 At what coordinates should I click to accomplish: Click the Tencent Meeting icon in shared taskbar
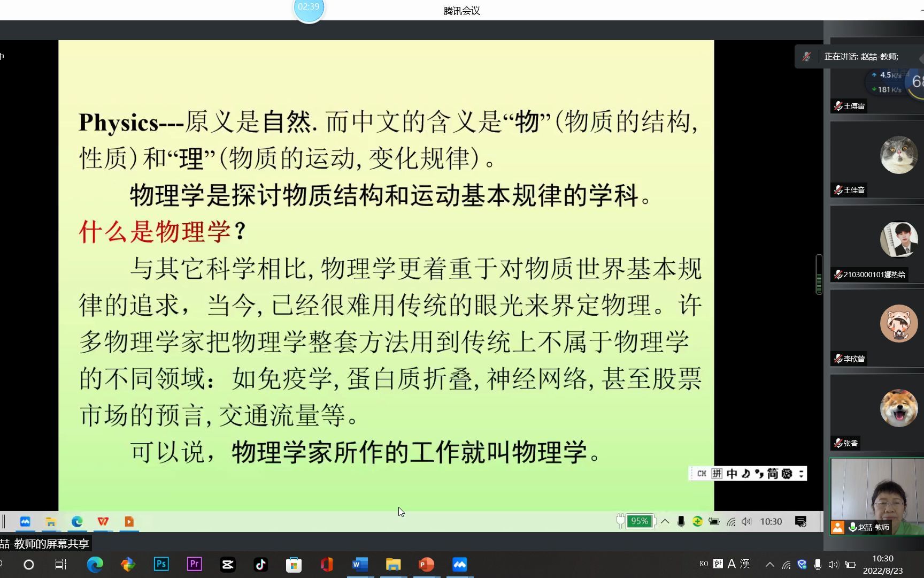pos(25,521)
